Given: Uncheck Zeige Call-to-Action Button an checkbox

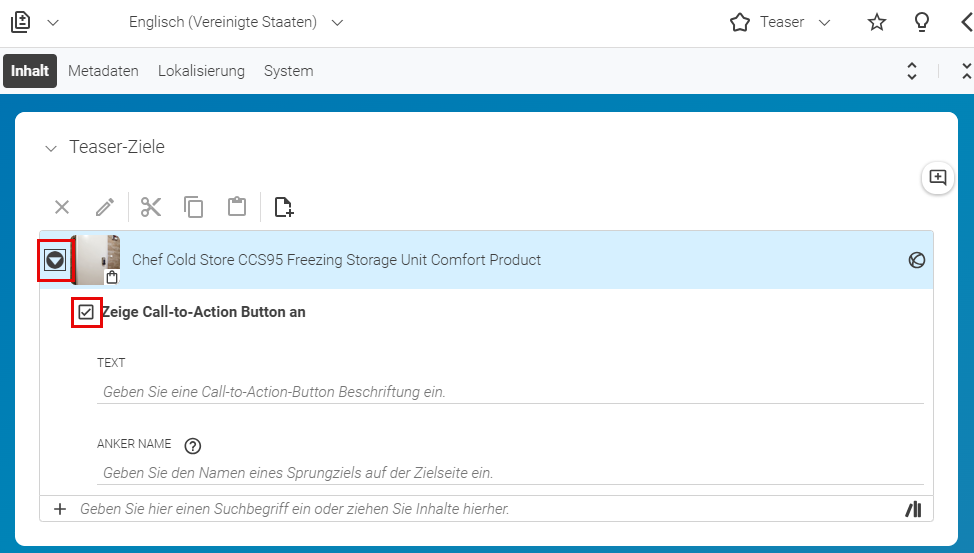Looking at the screenshot, I should 86,312.
